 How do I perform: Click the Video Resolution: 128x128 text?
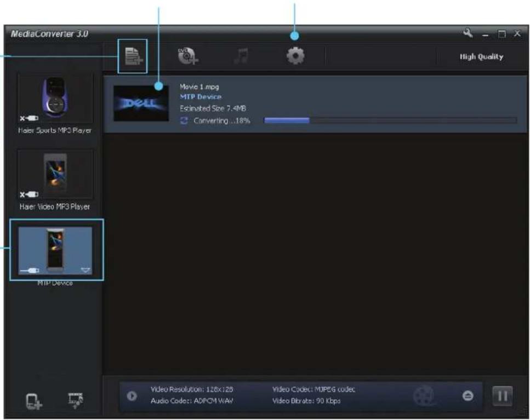click(x=192, y=389)
